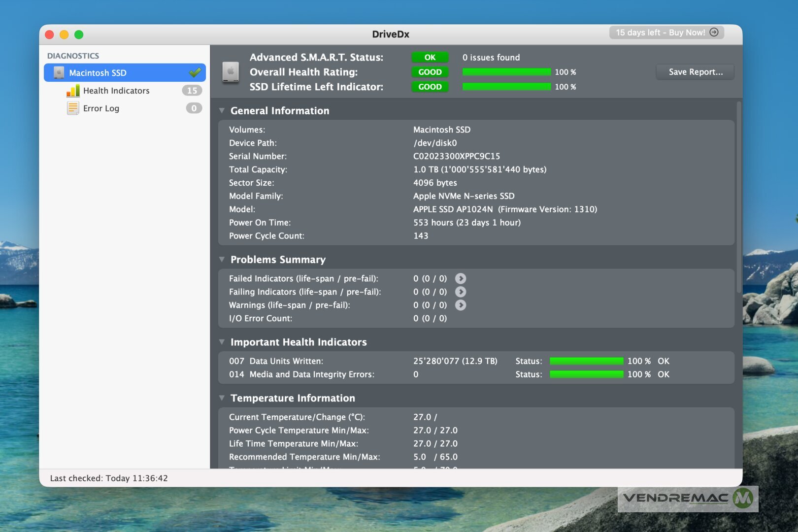Click the 15 days left Buy Now button
The width and height of the screenshot is (798, 532).
point(666,33)
